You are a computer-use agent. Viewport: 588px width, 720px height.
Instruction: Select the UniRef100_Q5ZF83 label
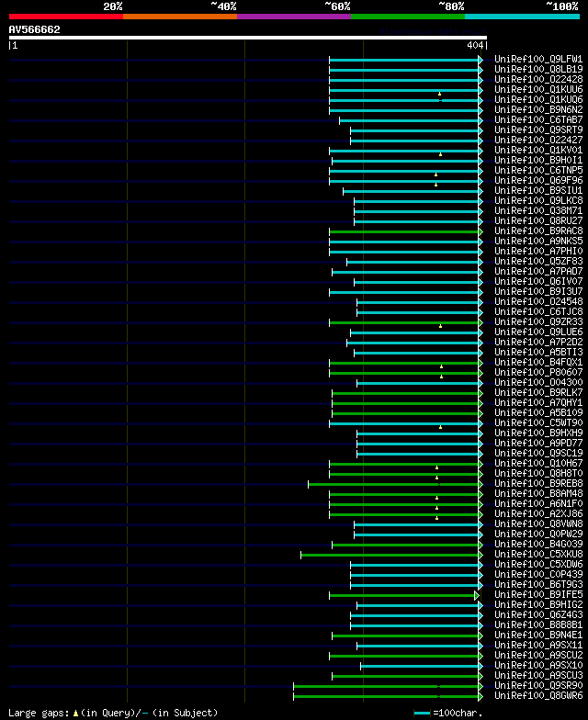(x=538, y=261)
